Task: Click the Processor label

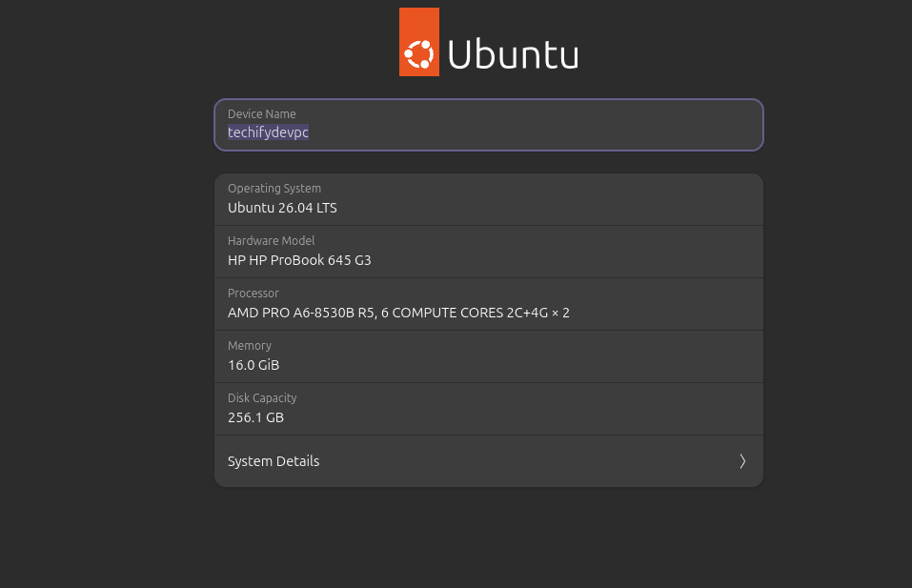Action: point(253,294)
